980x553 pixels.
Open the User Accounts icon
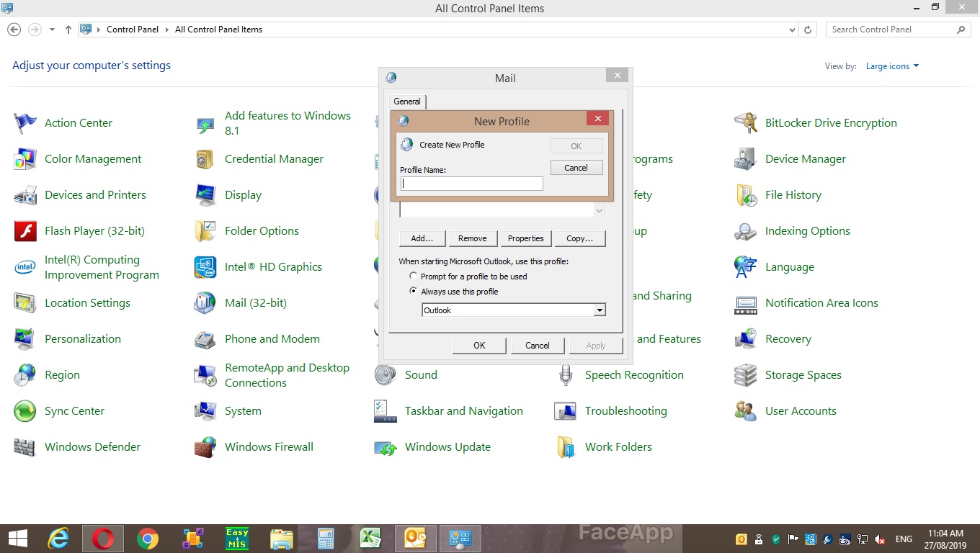click(746, 411)
